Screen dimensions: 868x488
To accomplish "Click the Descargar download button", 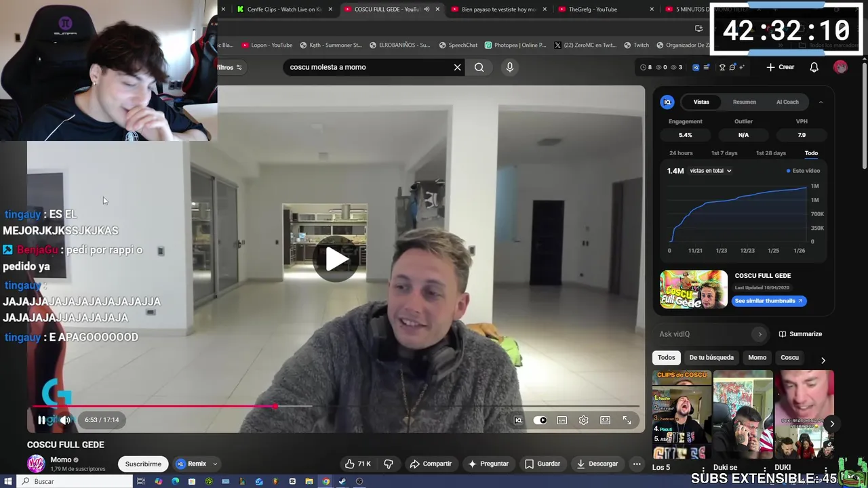I will coord(597,464).
